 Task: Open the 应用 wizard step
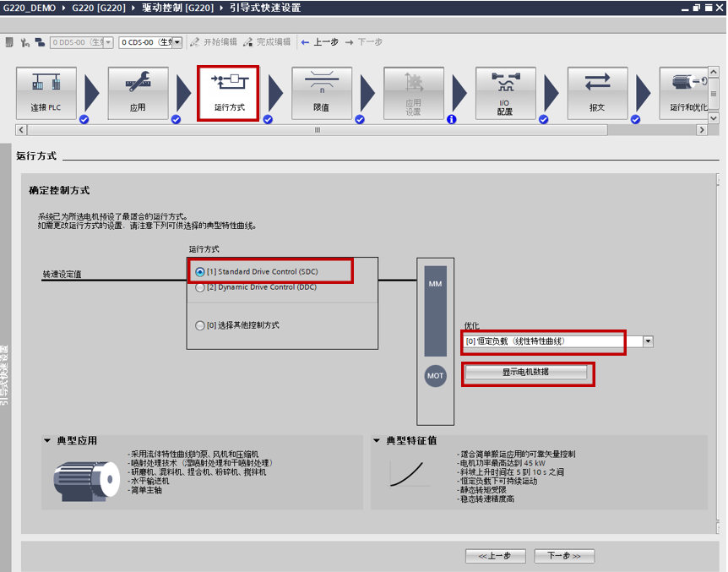[138, 93]
